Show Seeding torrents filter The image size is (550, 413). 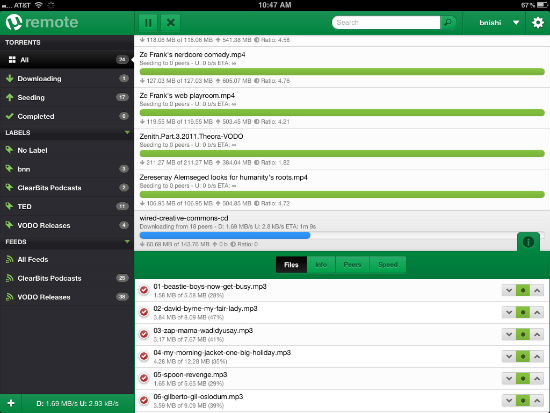[x=67, y=98]
